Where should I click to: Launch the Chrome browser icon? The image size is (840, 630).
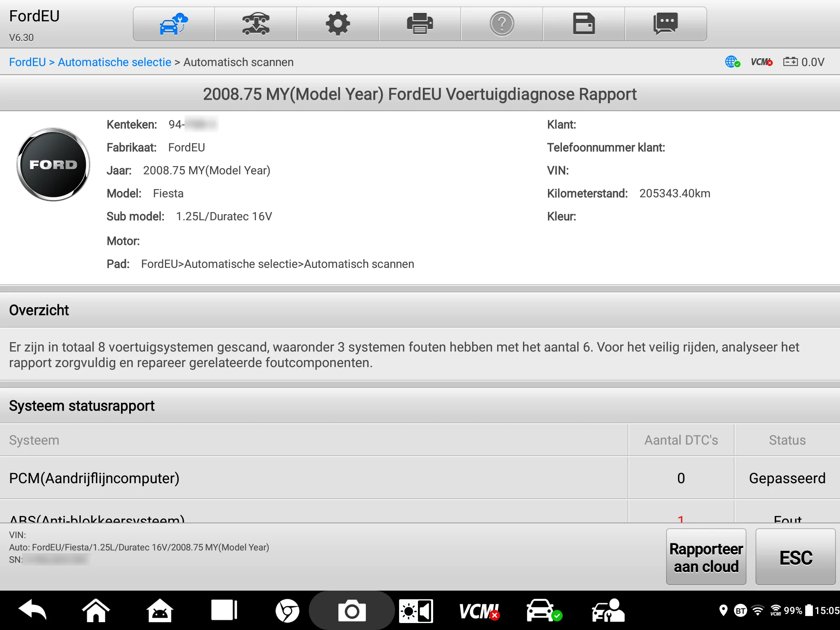[287, 611]
